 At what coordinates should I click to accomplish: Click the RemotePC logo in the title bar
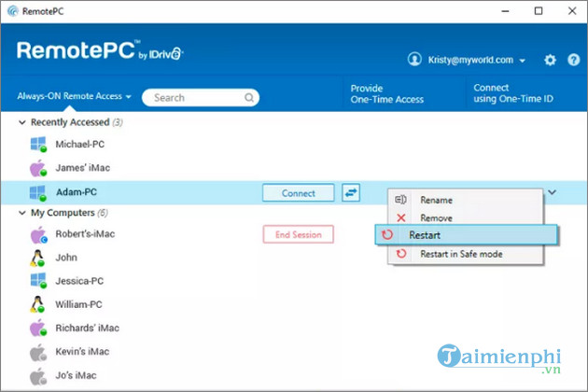pyautogui.click(x=13, y=11)
